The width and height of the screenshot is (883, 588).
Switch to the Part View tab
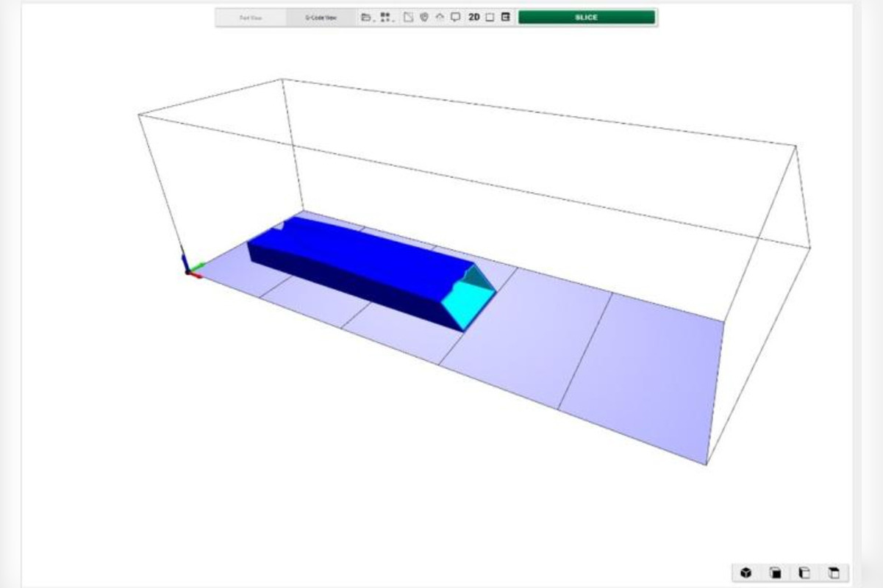coord(252,15)
